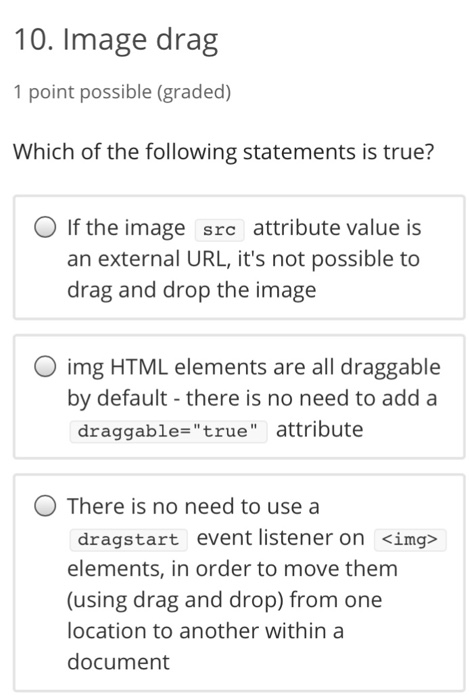Click the '<img>' code tag
The image size is (469, 700).
(x=410, y=539)
